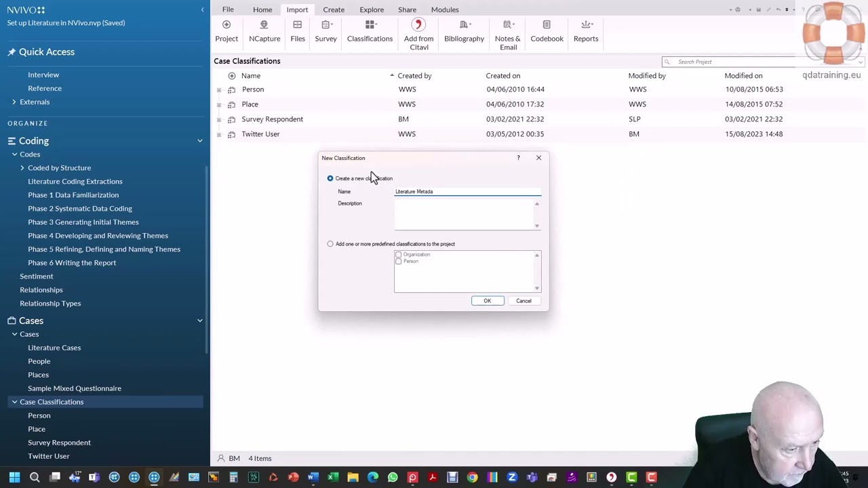Image resolution: width=868 pixels, height=488 pixels.
Task: Select Sentiment in navigation pane
Action: 37,277
